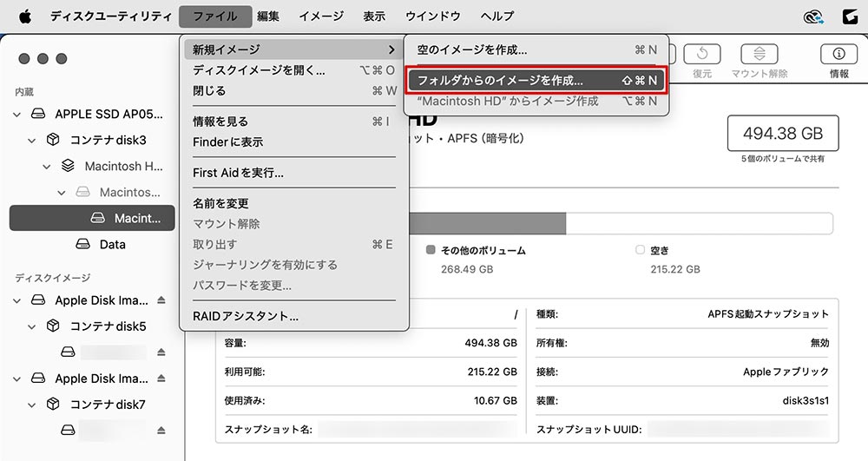Select First Aidを実行 from File menu

238,173
